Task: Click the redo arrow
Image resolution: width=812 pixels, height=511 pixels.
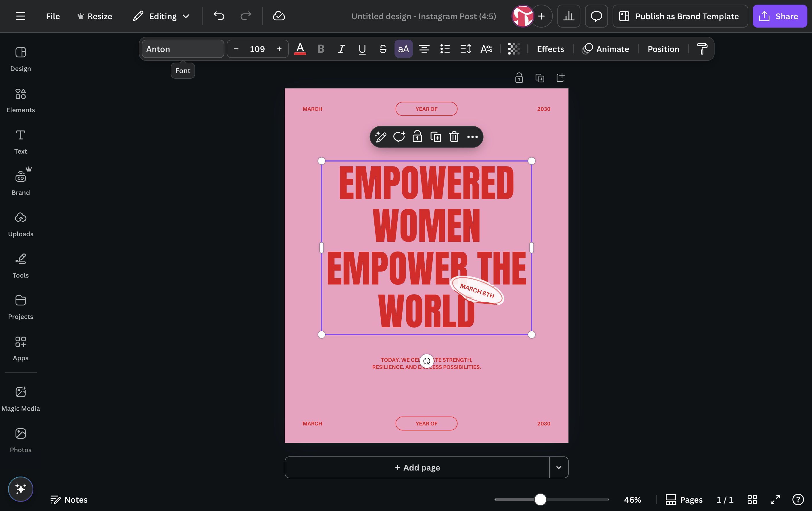Action: (x=245, y=16)
